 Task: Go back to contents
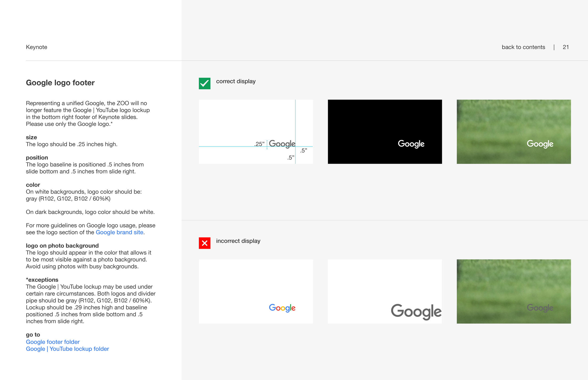coord(523,47)
